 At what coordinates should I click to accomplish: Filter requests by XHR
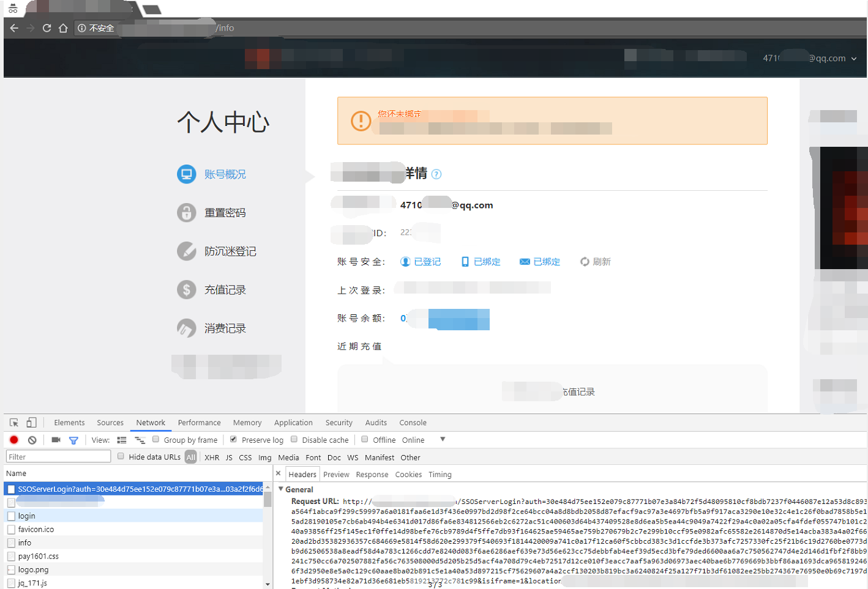(212, 457)
